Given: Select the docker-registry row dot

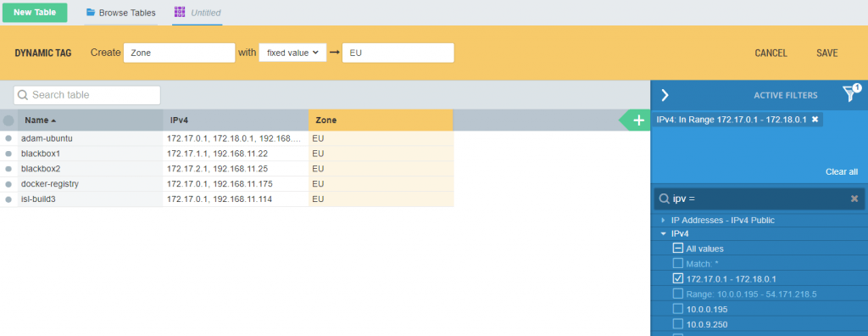Looking at the screenshot, I should coord(8,183).
